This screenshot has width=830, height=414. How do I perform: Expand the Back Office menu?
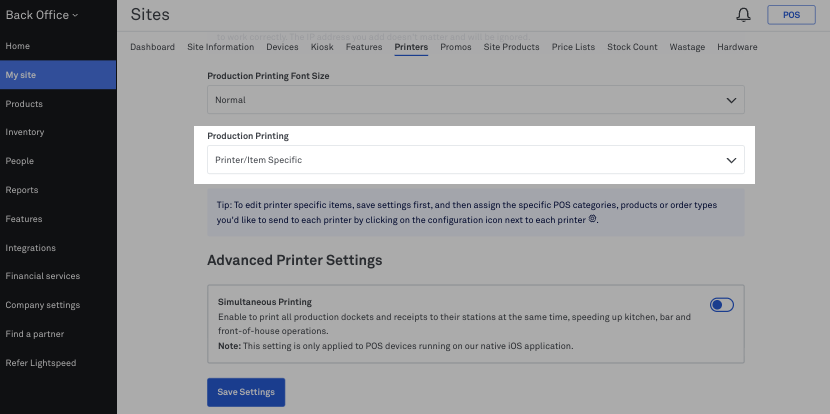[42, 15]
